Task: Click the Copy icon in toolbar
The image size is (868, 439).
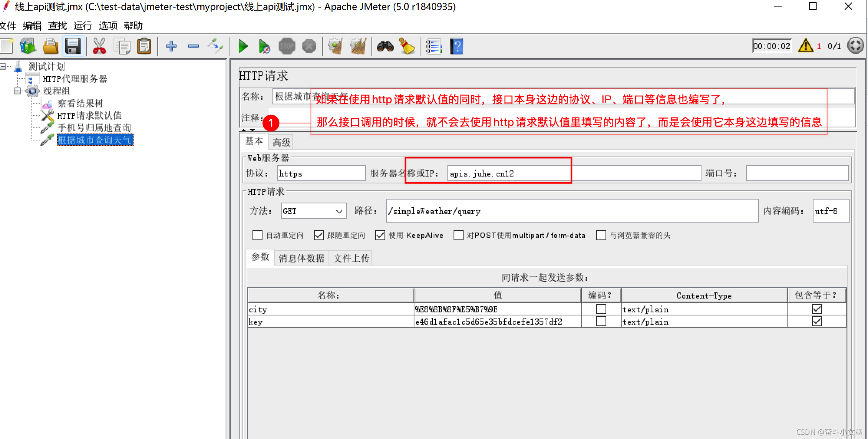Action: pos(122,46)
